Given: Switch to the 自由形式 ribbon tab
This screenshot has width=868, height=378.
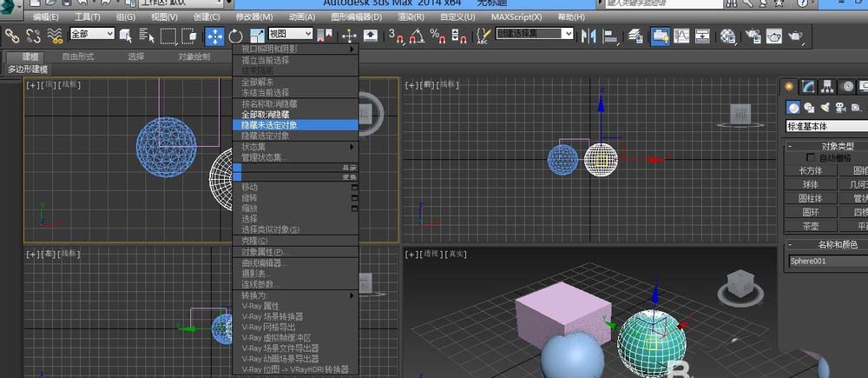Looking at the screenshot, I should coord(78,56).
